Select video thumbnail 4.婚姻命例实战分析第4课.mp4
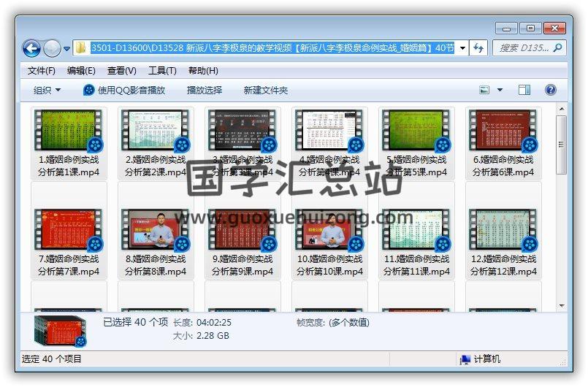Screen dimensions: 588x387 pos(329,131)
